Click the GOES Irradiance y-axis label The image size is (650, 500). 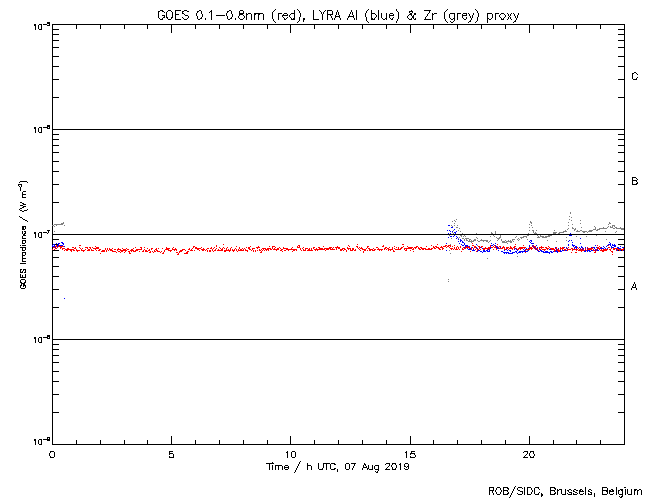(21, 235)
